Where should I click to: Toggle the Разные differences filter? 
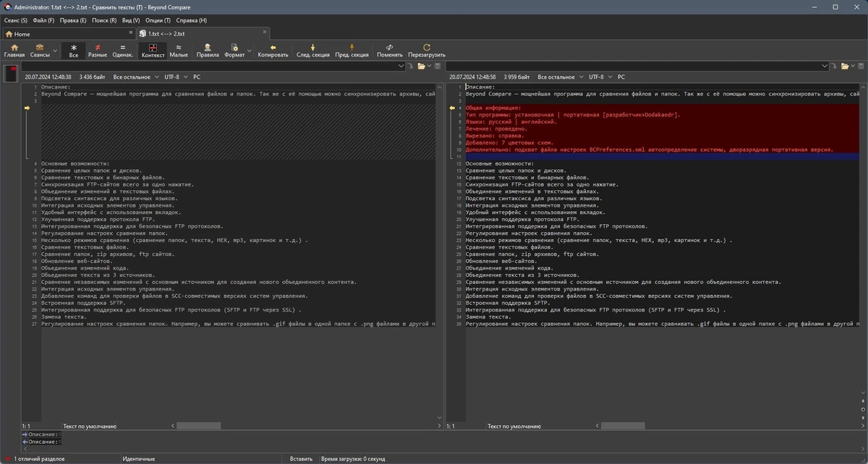[98, 51]
